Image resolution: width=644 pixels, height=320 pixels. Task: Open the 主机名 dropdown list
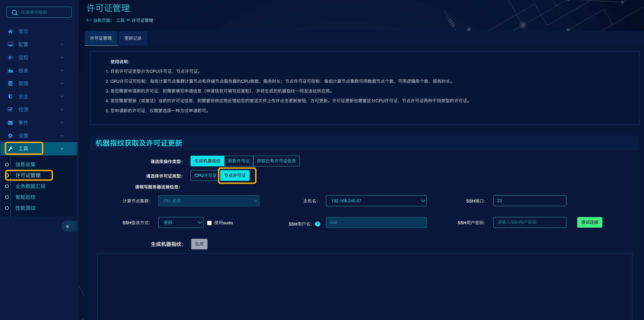pos(376,201)
